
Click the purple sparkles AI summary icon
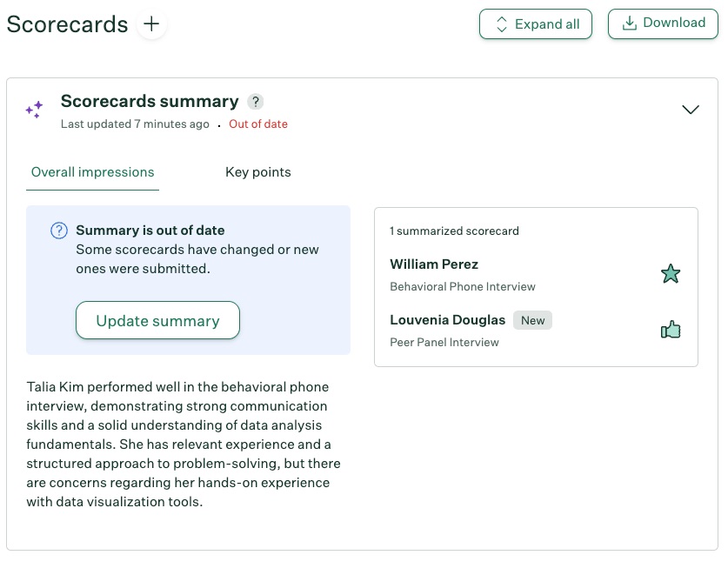(34, 110)
